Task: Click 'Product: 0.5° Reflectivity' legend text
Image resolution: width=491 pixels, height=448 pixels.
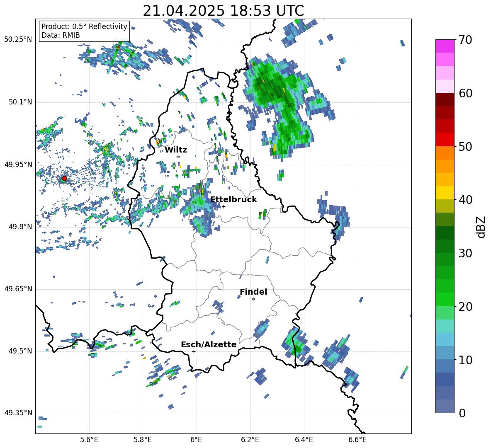Action: [x=84, y=27]
